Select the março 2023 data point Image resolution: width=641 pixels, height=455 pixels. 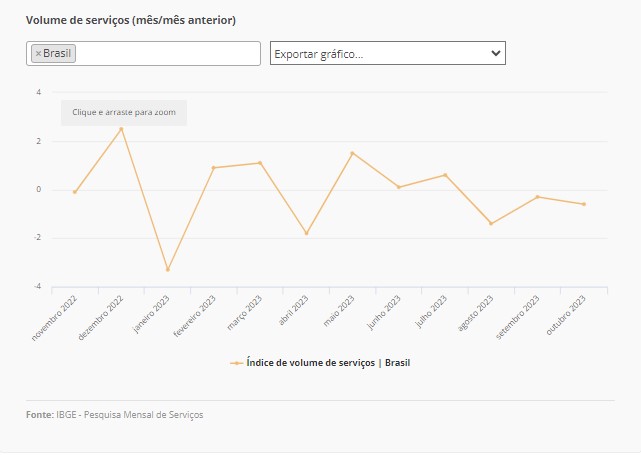260,163
